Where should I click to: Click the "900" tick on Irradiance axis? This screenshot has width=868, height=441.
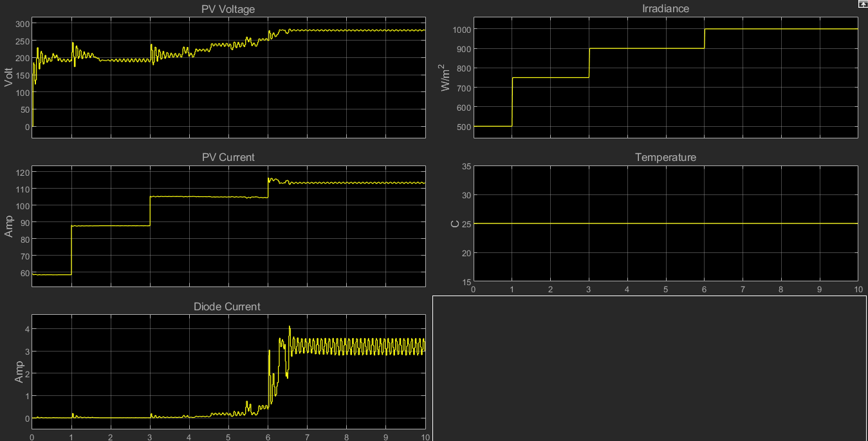click(463, 49)
